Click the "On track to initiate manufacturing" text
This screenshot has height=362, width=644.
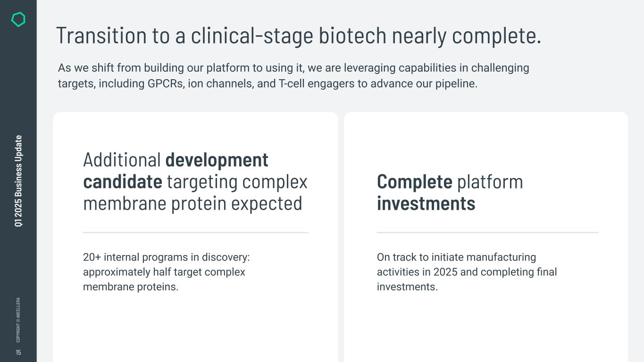tap(456, 257)
